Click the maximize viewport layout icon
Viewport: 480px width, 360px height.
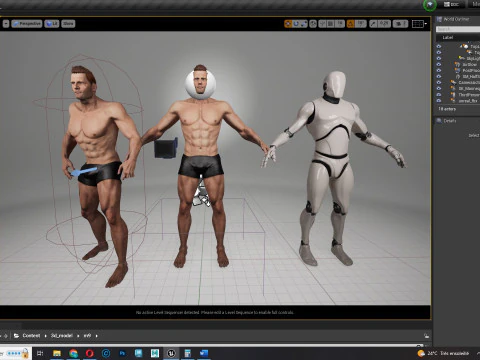418,24
